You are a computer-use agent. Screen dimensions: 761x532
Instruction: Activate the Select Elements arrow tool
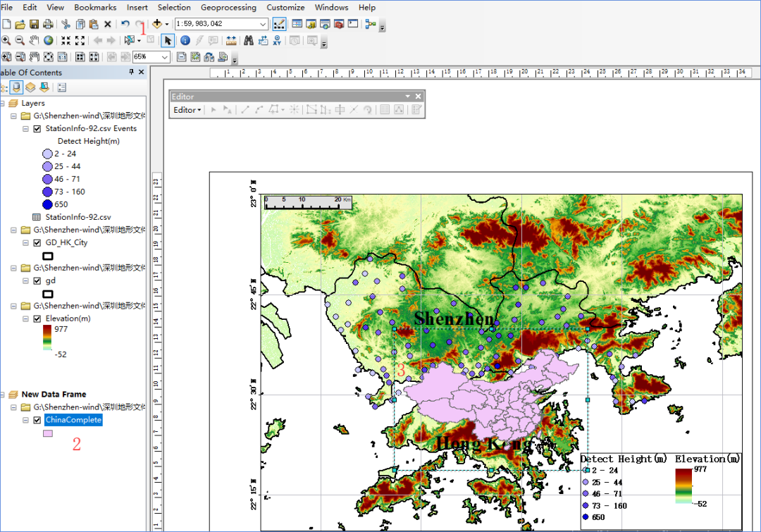pos(168,41)
